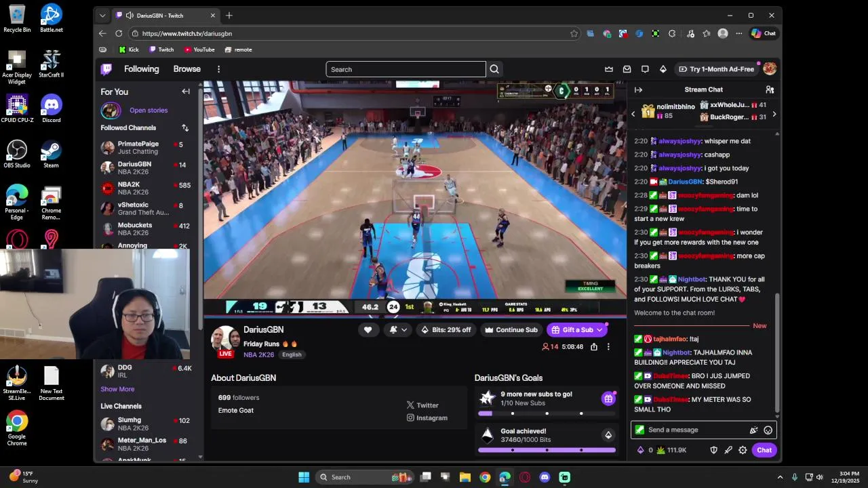
Task: Open the user avatar menu on Twitch
Action: [x=770, y=69]
